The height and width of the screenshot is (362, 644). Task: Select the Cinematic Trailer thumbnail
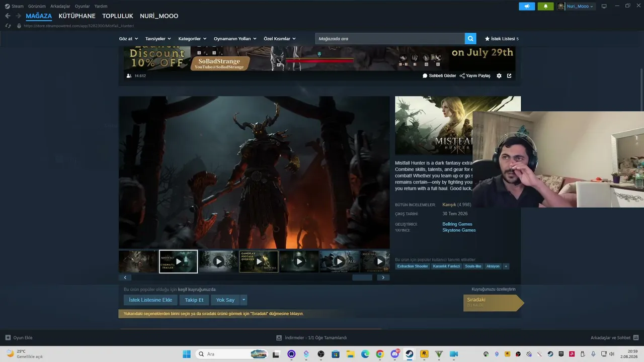(x=179, y=261)
